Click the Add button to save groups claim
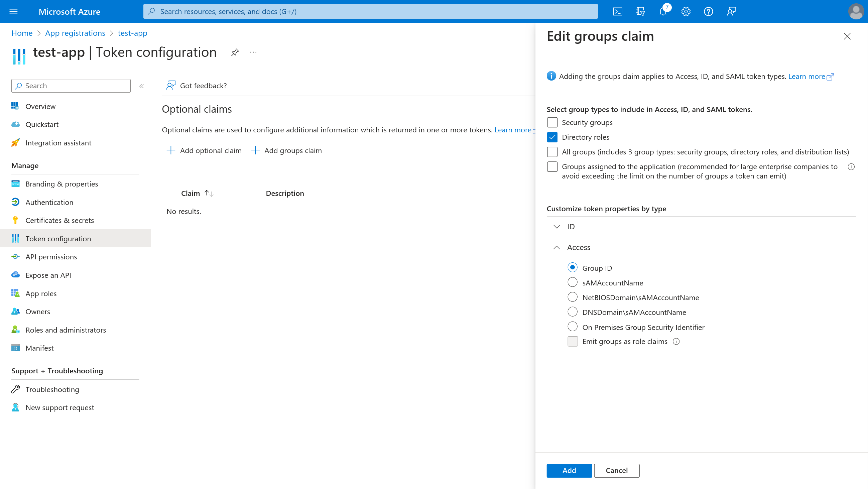This screenshot has height=489, width=868. coord(569,471)
